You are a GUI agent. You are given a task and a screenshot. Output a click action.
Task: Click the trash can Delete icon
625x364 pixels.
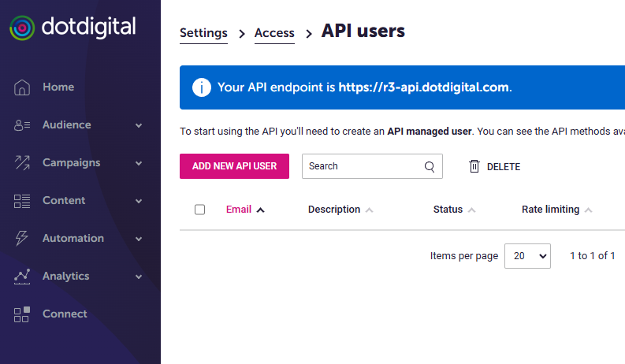[474, 166]
